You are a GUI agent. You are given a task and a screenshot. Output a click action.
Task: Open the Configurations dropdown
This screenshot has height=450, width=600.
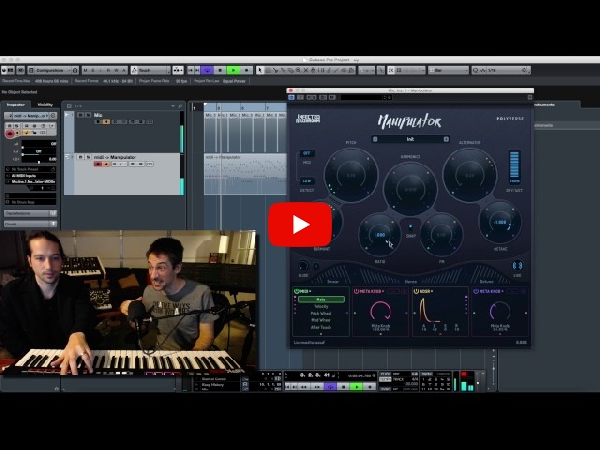[x=53, y=70]
